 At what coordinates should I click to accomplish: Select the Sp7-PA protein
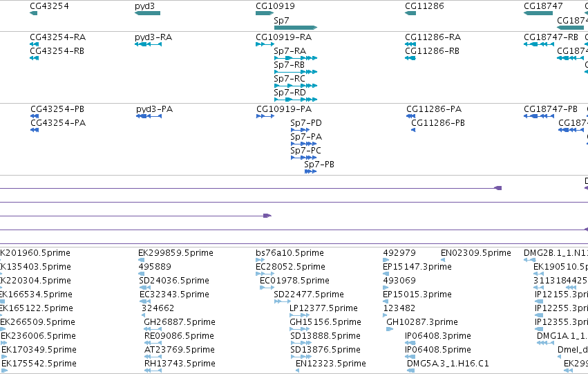click(304, 144)
